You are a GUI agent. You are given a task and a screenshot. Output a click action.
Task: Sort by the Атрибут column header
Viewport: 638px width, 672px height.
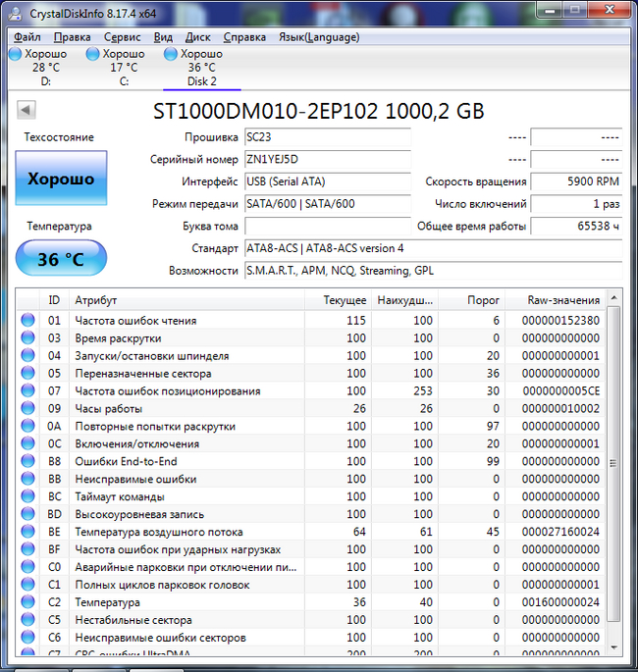[186, 300]
